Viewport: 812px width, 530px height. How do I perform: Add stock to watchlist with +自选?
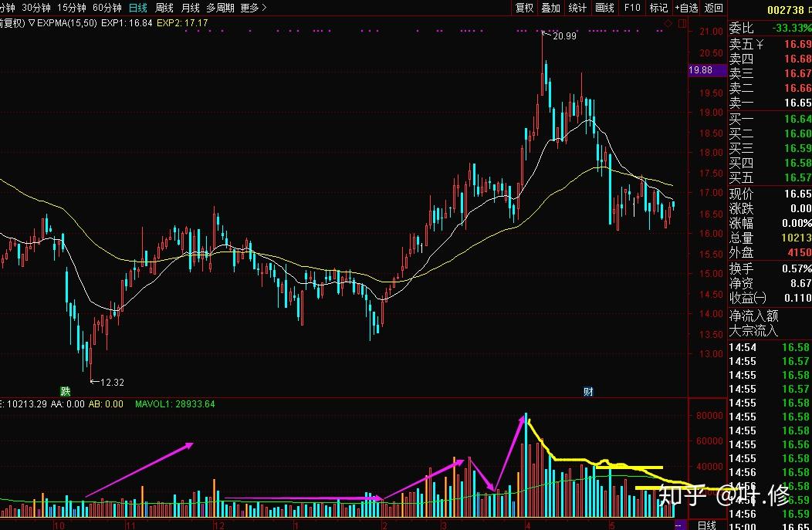pyautogui.click(x=686, y=8)
